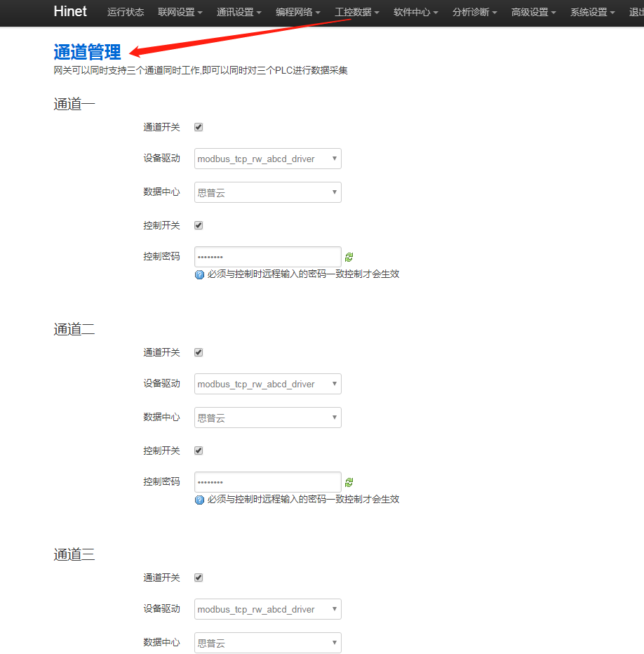Click the blue help icon under channel two password
Screen dimensions: 644x654
(199, 500)
